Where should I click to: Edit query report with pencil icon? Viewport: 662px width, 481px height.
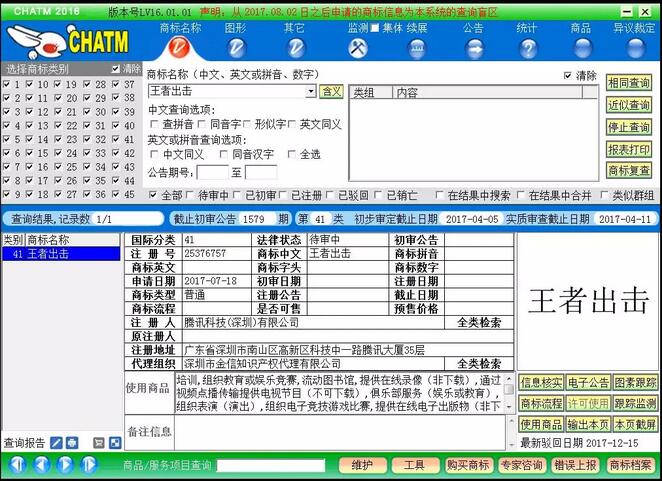[56, 443]
